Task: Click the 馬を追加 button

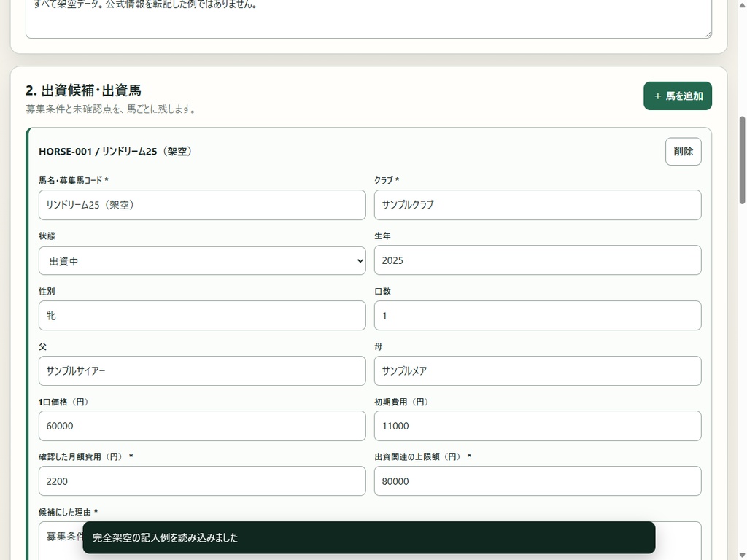Action: coord(678,96)
